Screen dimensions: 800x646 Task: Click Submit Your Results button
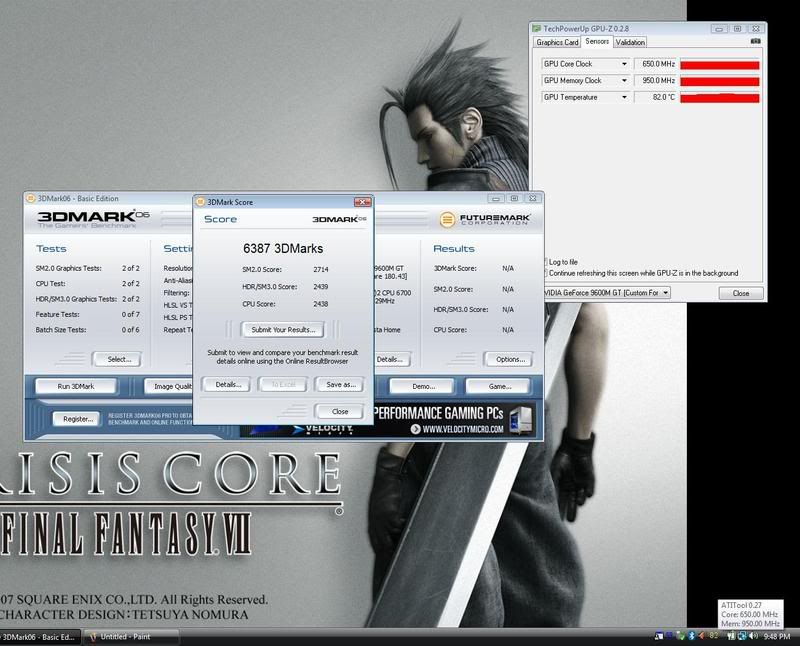283,330
